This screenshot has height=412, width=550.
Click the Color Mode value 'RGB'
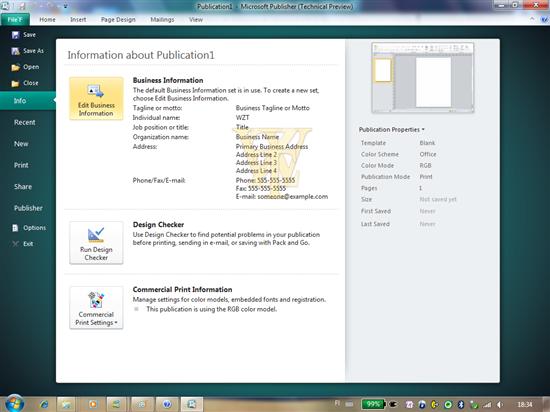pyautogui.click(x=425, y=166)
